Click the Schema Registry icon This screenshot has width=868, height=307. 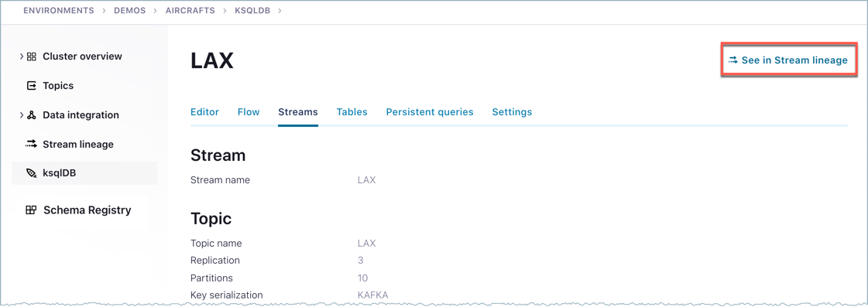(31, 210)
